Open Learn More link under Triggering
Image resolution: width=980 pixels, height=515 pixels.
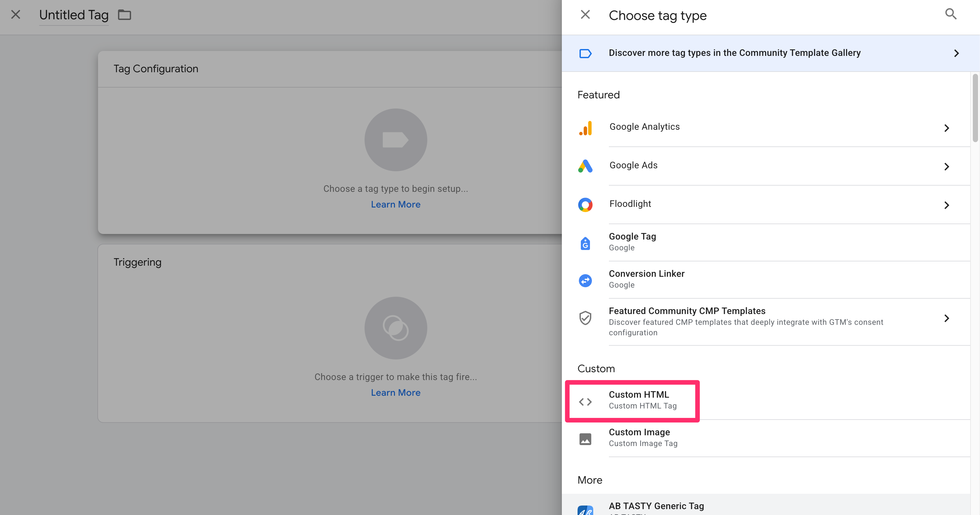395,392
